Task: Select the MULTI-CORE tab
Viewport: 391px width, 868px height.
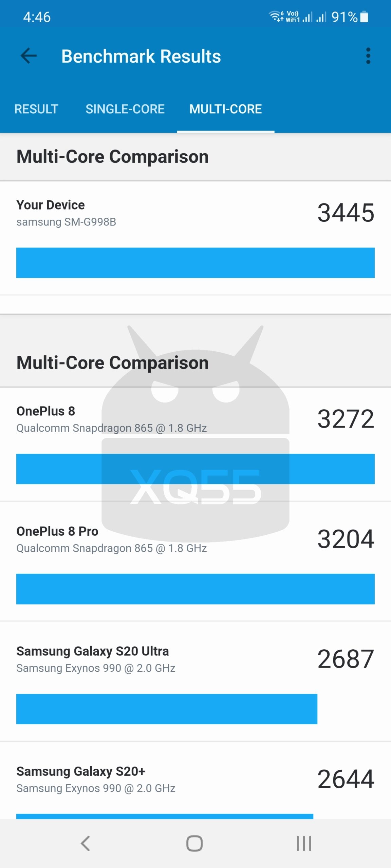Action: (225, 109)
